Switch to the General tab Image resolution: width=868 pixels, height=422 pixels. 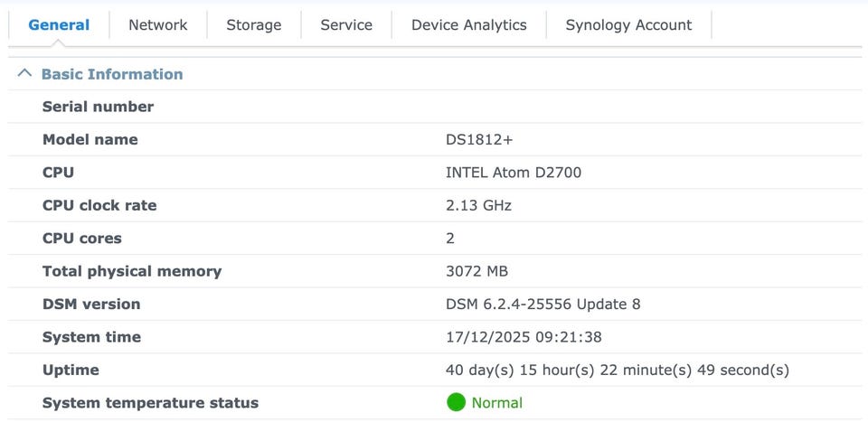(59, 25)
